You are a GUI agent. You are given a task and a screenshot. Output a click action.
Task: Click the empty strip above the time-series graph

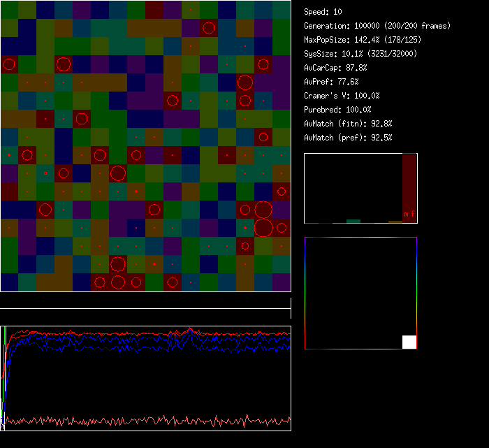tap(145, 301)
